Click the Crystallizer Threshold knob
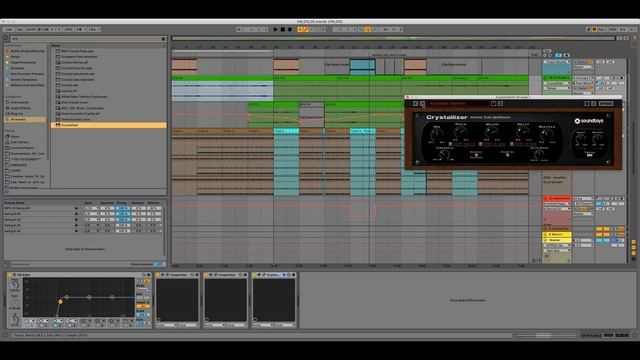This screenshot has height=360, width=640. (x=444, y=154)
